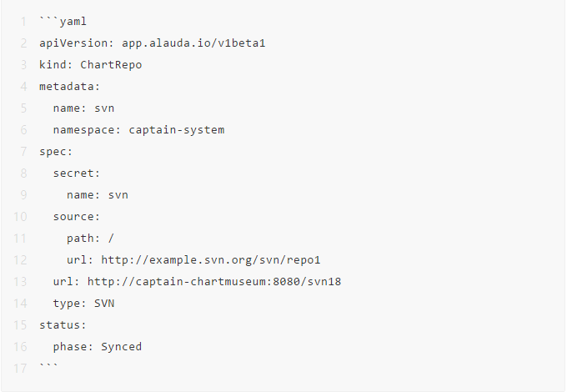This screenshot has height=392, width=567.
Task: Click the captain-chartmuseum:8080 URL
Action: tap(214, 281)
